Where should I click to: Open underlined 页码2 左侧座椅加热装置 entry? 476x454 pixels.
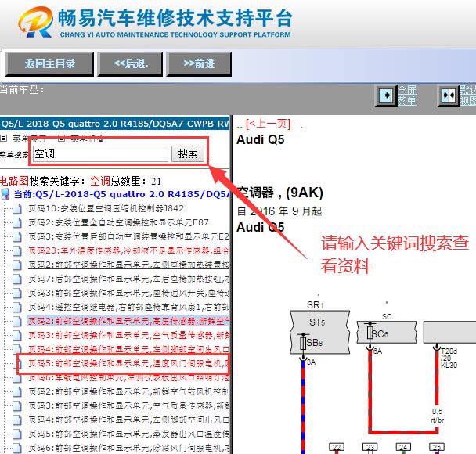128,265
